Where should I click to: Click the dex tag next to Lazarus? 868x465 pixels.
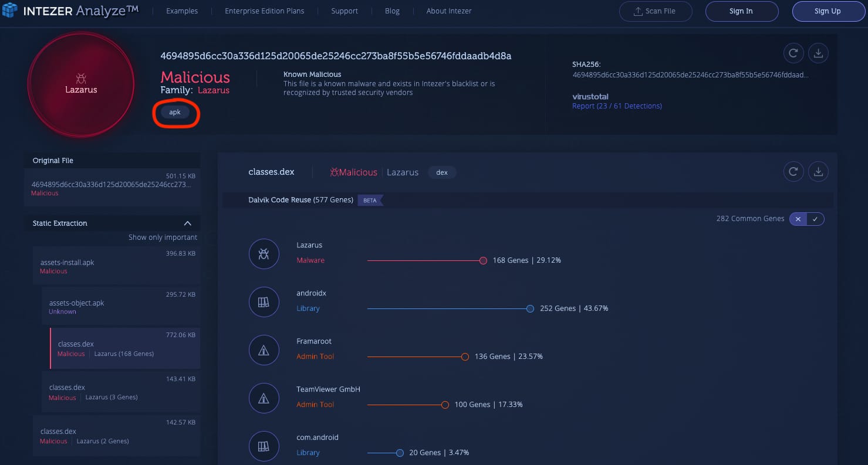[x=442, y=172]
